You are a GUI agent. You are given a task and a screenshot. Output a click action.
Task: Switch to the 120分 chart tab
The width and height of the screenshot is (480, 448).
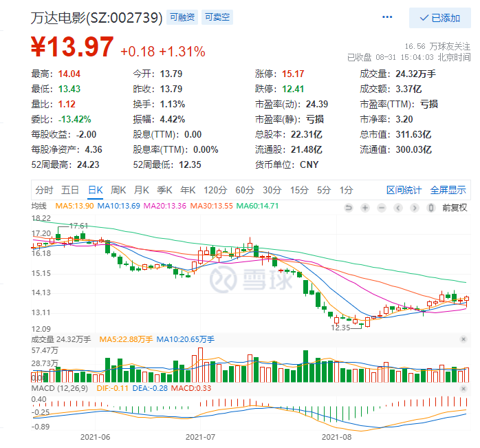click(x=215, y=190)
